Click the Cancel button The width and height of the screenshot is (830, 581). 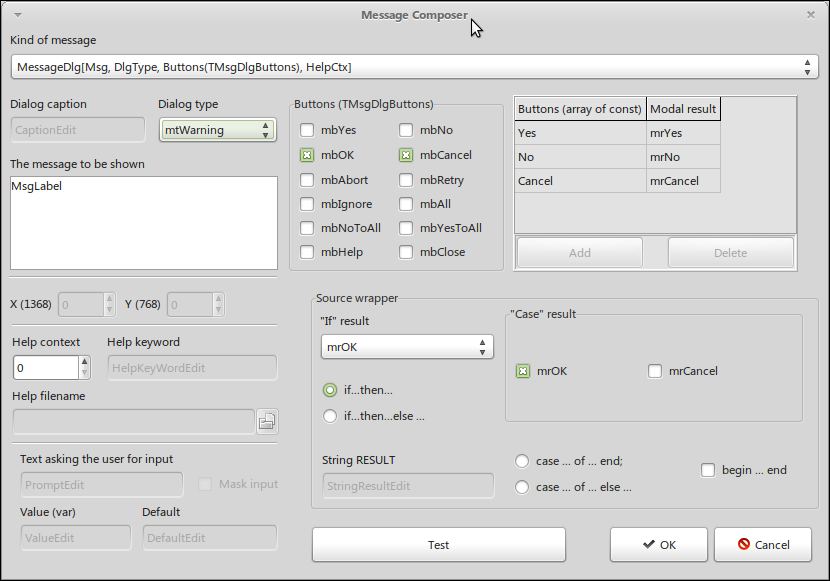coord(763,544)
